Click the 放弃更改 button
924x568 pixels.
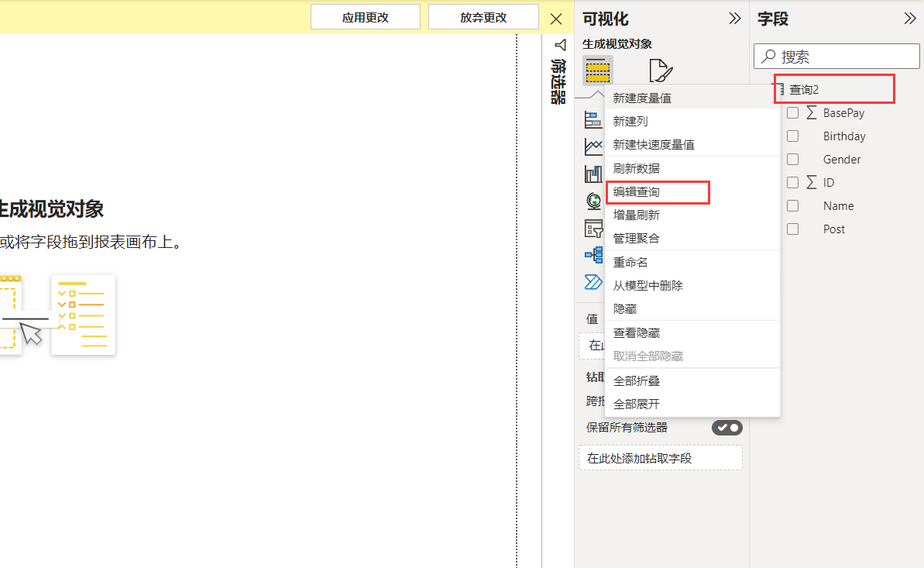tap(483, 17)
